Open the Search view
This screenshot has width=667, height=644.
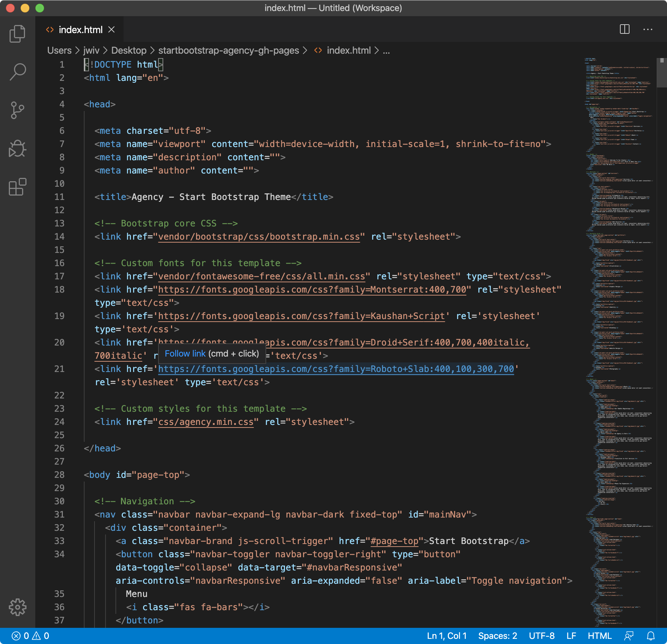coord(17,72)
